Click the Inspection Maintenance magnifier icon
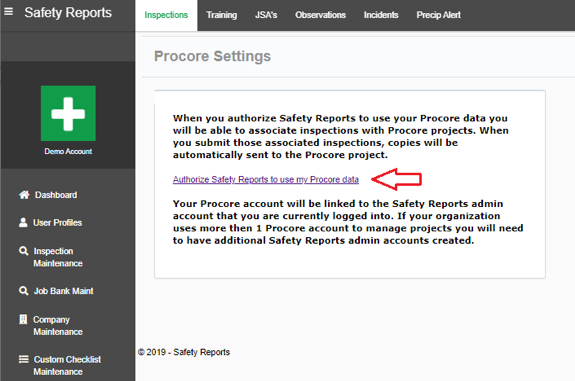 (23, 251)
